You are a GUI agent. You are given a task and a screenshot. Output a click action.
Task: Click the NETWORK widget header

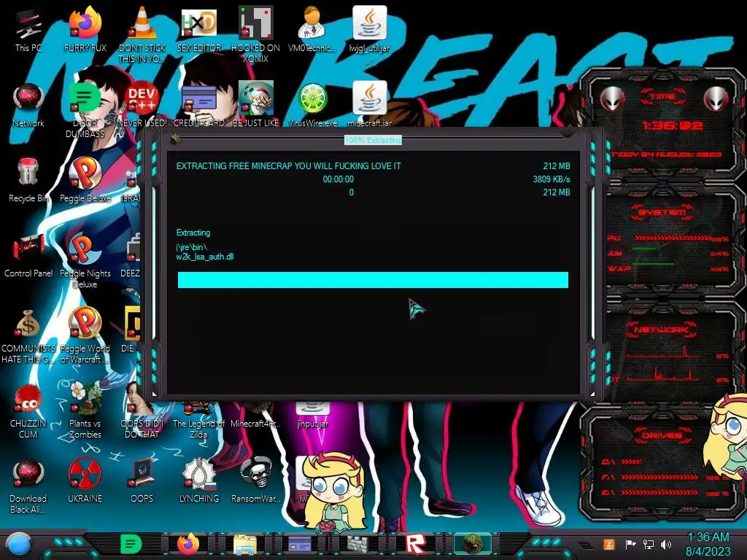pos(661,330)
